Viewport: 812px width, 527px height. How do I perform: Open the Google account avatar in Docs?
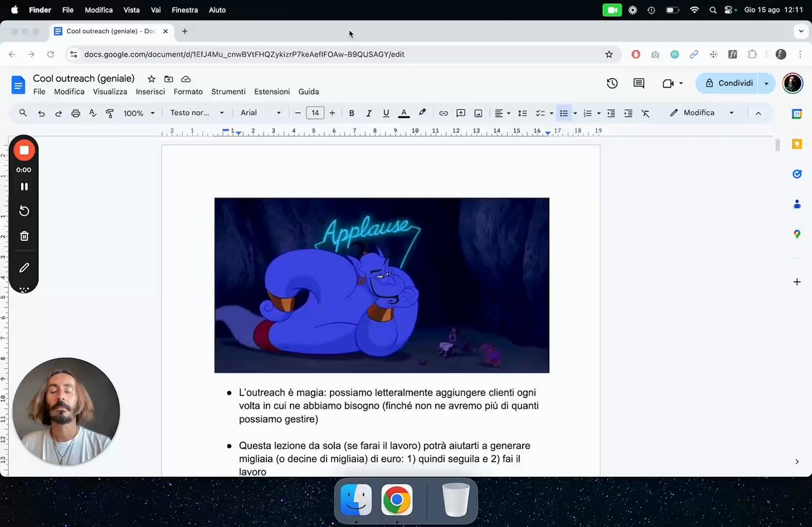click(x=792, y=83)
